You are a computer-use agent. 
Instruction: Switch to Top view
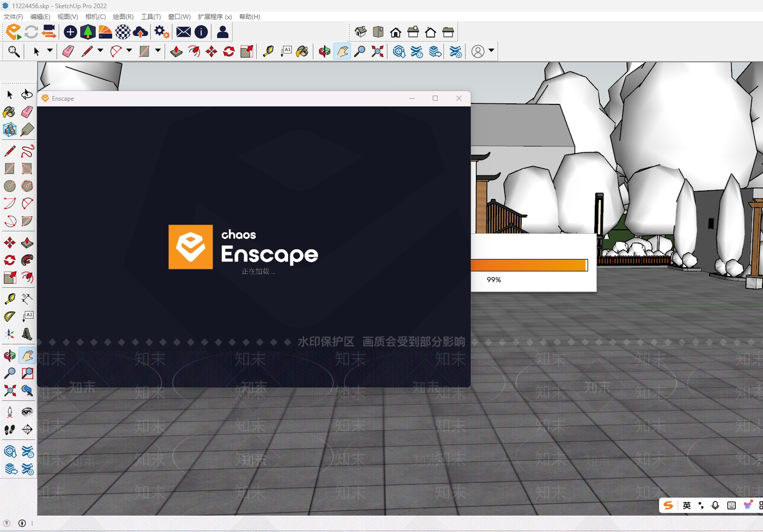coord(378,32)
